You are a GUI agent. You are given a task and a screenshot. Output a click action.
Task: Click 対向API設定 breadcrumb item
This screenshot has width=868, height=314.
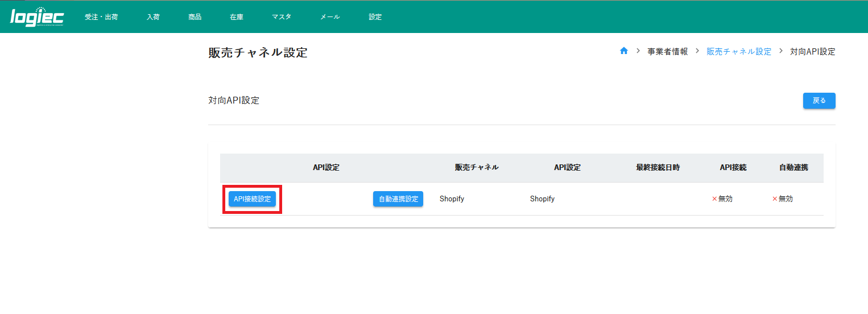click(812, 52)
